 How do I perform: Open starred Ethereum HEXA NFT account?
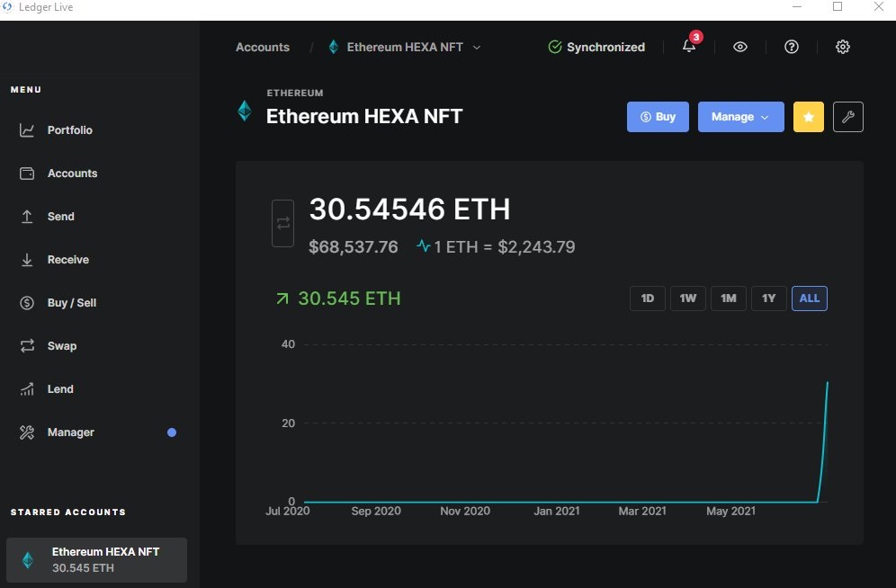click(x=96, y=559)
